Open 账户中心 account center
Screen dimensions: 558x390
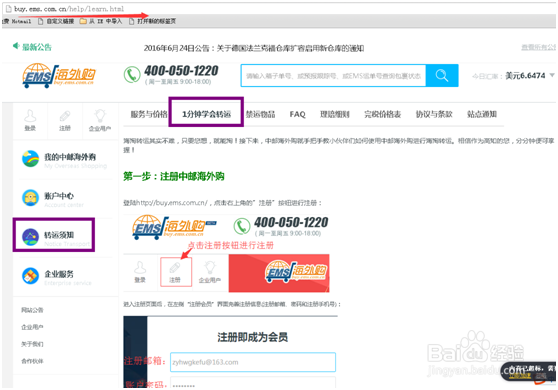tap(53, 198)
